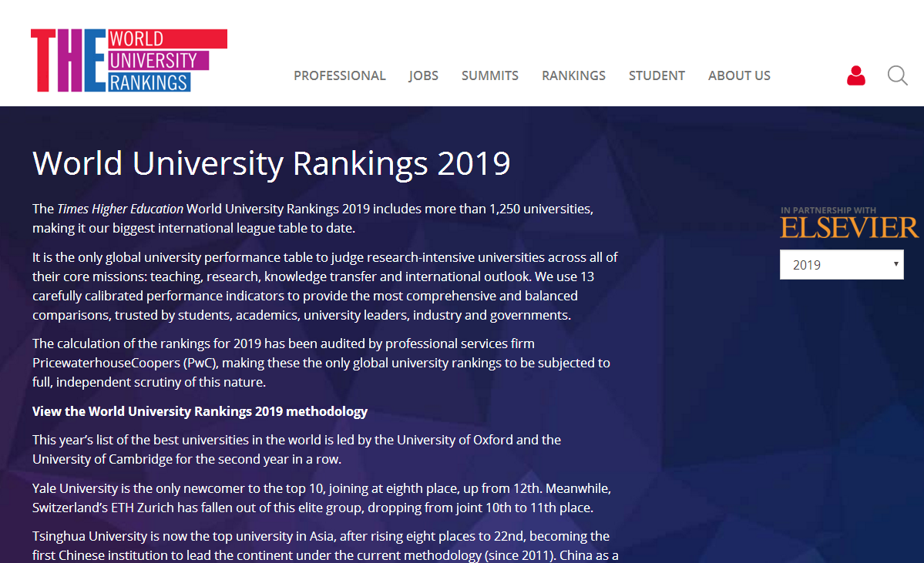The height and width of the screenshot is (563, 924).
Task: Open the Summits menu item
Action: (x=489, y=76)
